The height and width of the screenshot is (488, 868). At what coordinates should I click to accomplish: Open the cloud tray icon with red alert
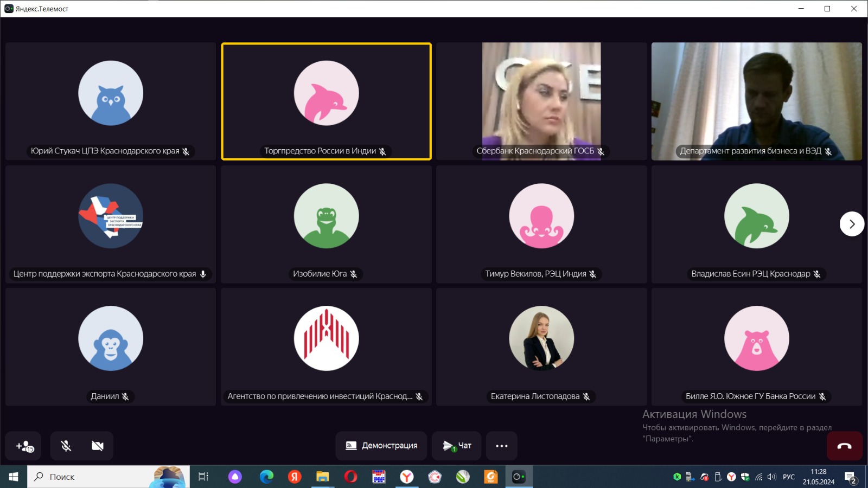pyautogui.click(x=704, y=477)
